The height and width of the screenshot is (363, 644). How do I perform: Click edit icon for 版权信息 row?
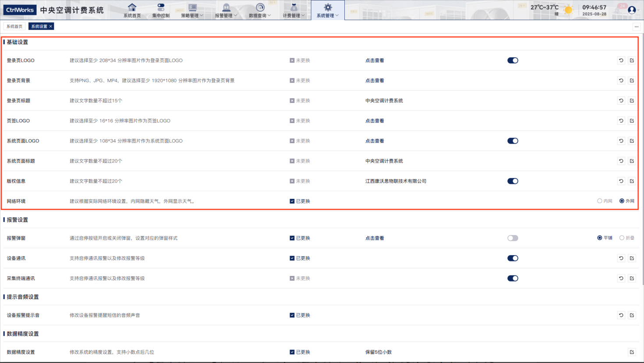(632, 181)
